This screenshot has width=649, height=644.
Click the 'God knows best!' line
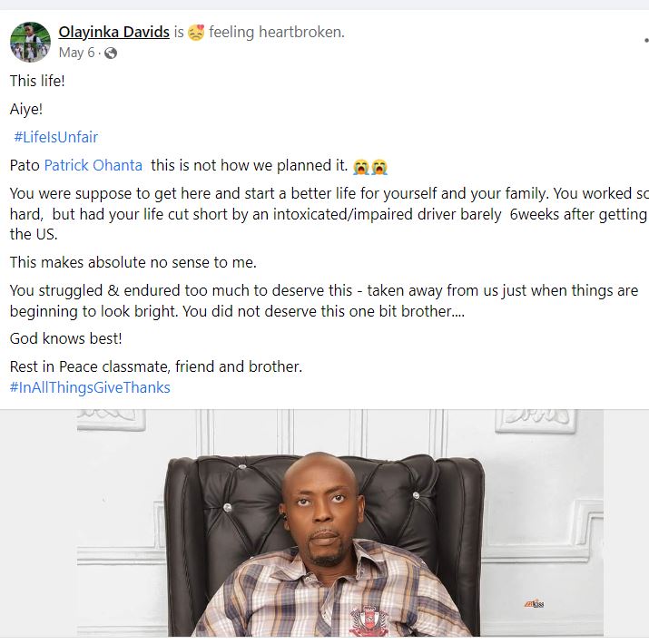point(65,338)
